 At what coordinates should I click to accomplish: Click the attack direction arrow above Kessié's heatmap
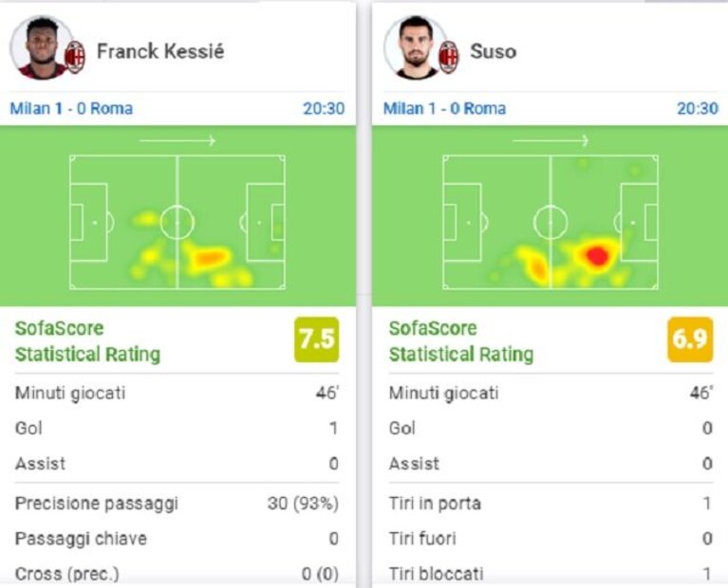(x=177, y=140)
